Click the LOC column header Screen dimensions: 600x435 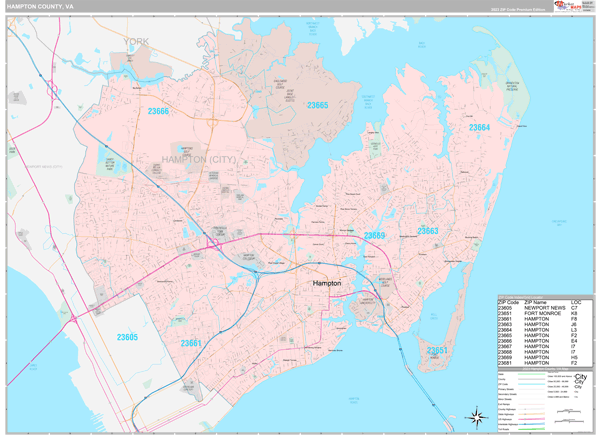click(x=576, y=301)
